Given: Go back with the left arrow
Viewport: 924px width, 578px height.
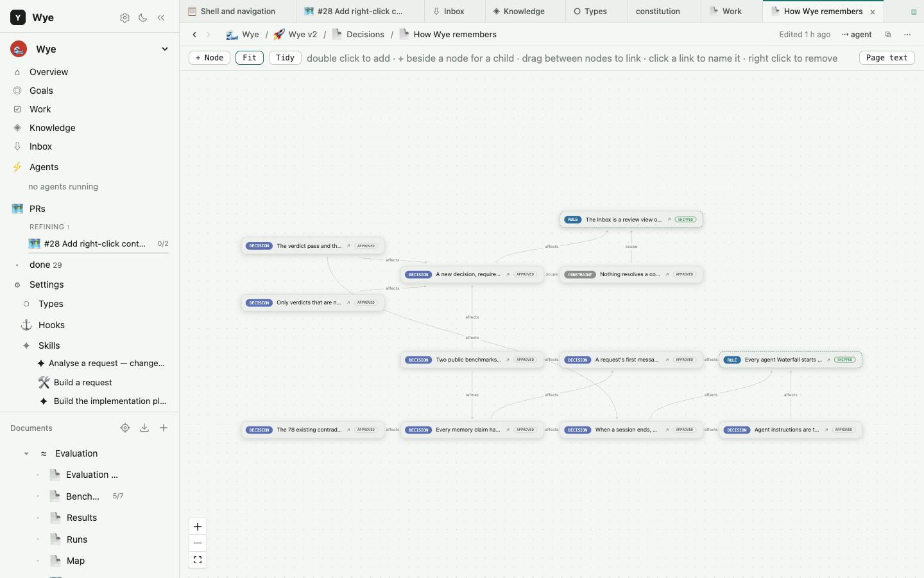Looking at the screenshot, I should [x=194, y=35].
